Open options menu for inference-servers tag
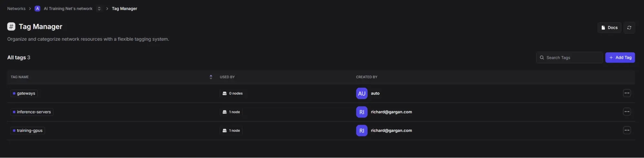This screenshot has width=644, height=158. (x=627, y=112)
